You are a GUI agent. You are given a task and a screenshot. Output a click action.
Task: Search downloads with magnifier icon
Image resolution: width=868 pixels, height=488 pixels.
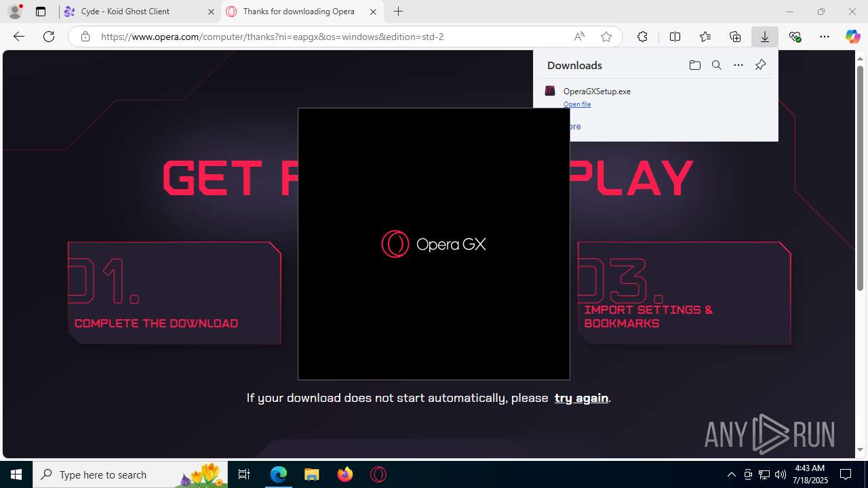click(x=716, y=65)
